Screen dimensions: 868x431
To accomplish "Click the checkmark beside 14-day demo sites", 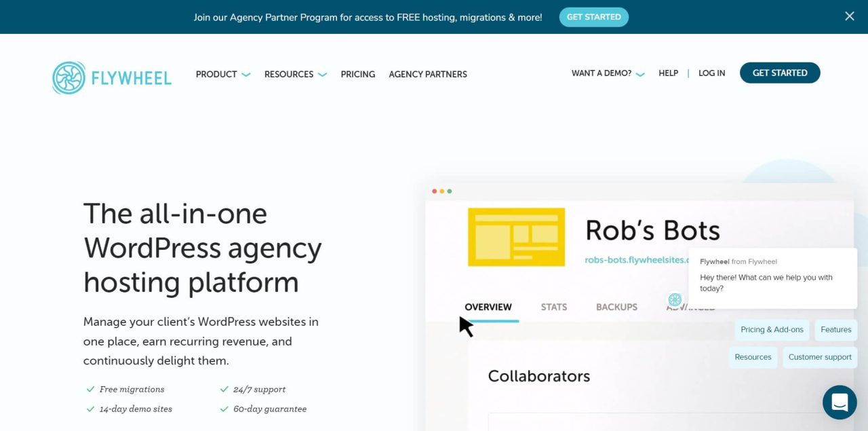I will pos(90,409).
